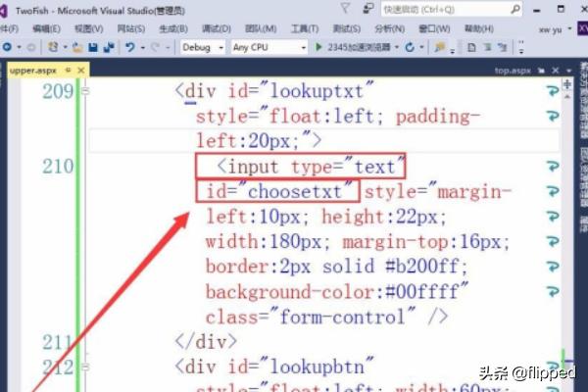This screenshot has width=588, height=392.
Task: Click the document icon after find tool
Action: point(471,47)
